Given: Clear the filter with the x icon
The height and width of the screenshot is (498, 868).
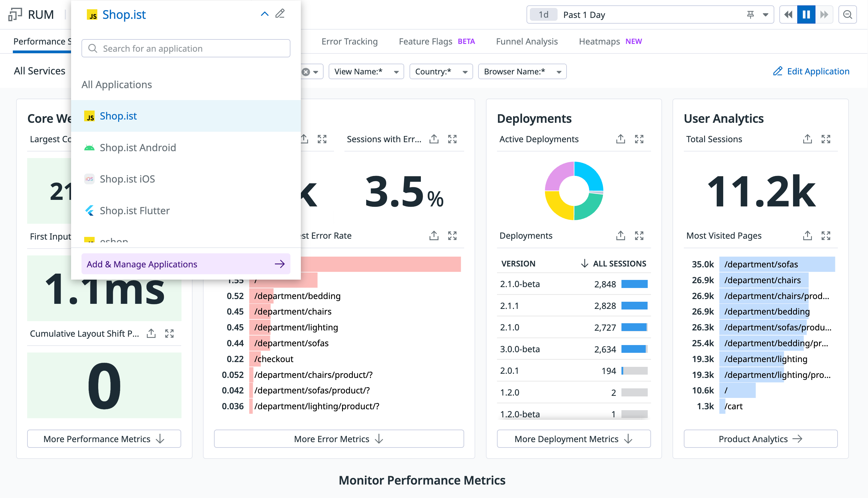Looking at the screenshot, I should pos(306,72).
